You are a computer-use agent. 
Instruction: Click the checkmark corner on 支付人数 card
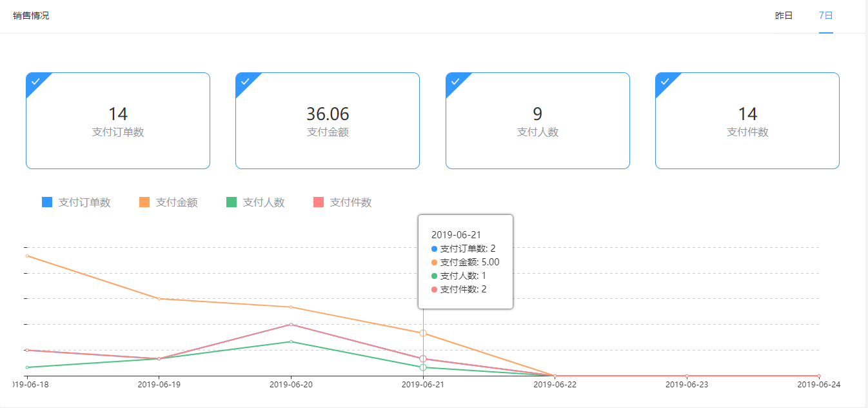(x=455, y=81)
